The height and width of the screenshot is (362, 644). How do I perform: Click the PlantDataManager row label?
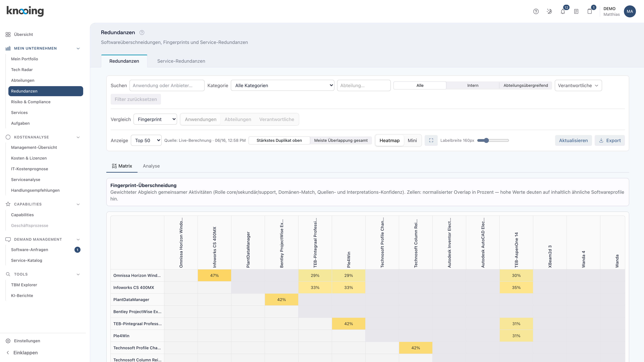[x=131, y=299]
